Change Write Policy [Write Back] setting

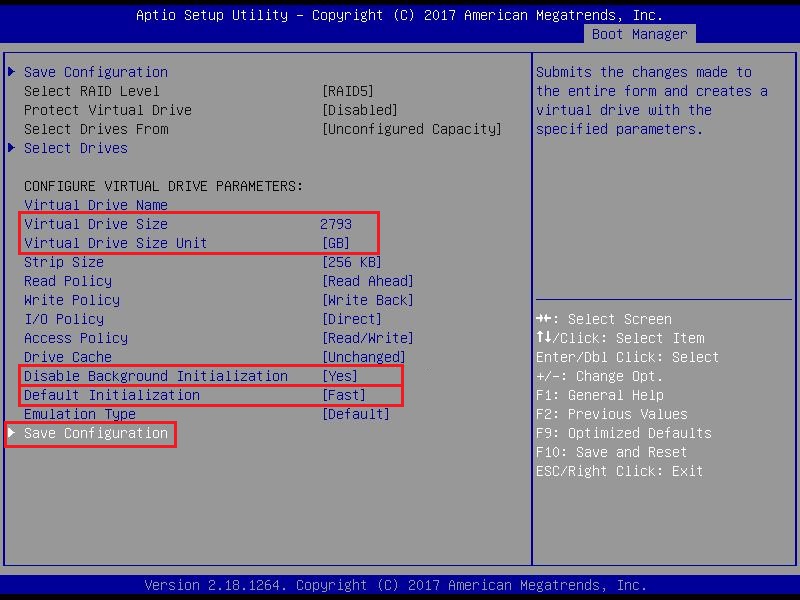(367, 300)
